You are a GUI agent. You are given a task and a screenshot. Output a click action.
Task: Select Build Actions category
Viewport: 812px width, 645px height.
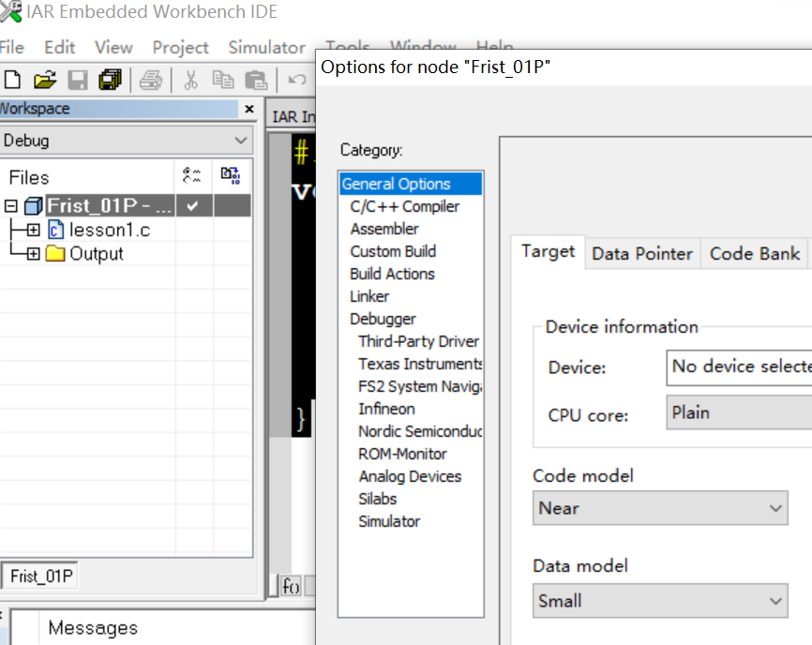tap(392, 274)
